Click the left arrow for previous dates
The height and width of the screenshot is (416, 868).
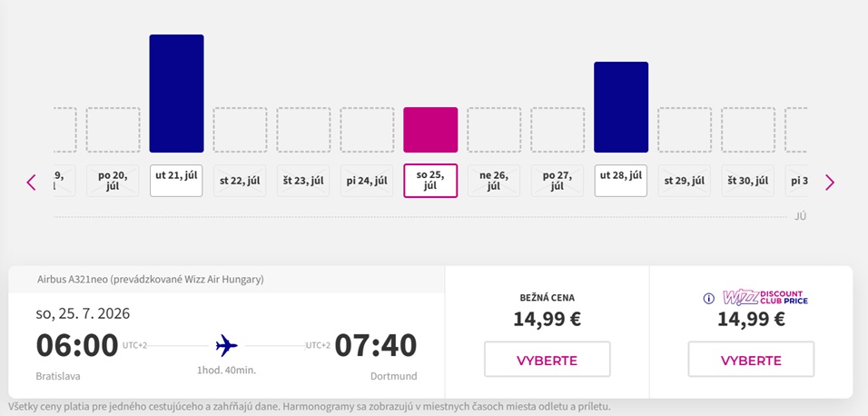pos(31,183)
